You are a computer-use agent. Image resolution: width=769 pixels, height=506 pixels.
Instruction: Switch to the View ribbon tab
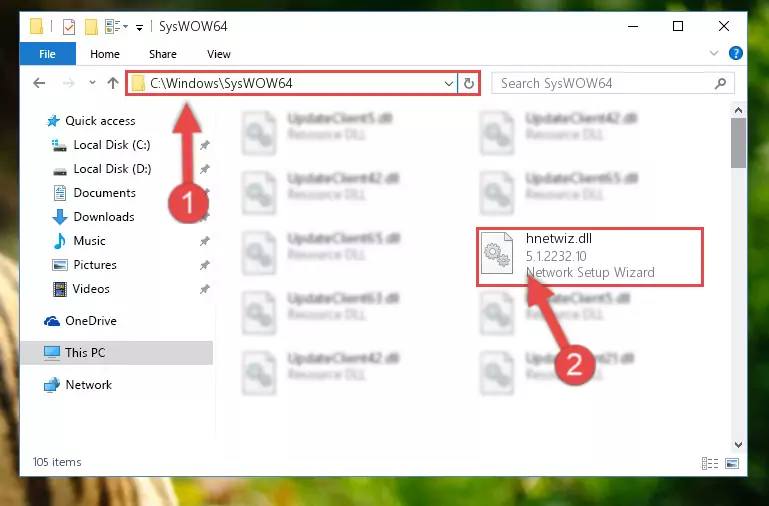coord(219,54)
